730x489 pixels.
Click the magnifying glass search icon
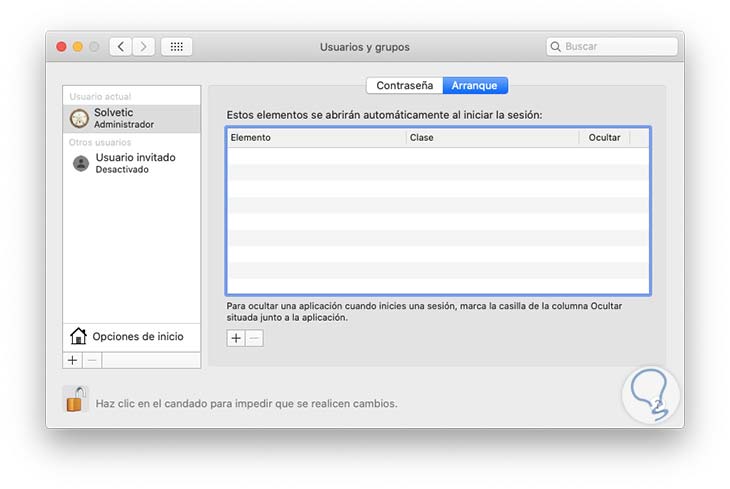pos(555,47)
